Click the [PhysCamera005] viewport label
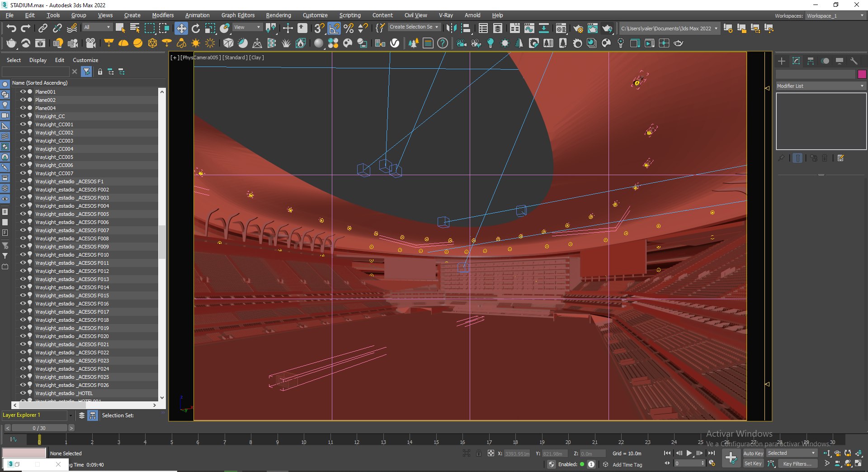 (x=201, y=57)
